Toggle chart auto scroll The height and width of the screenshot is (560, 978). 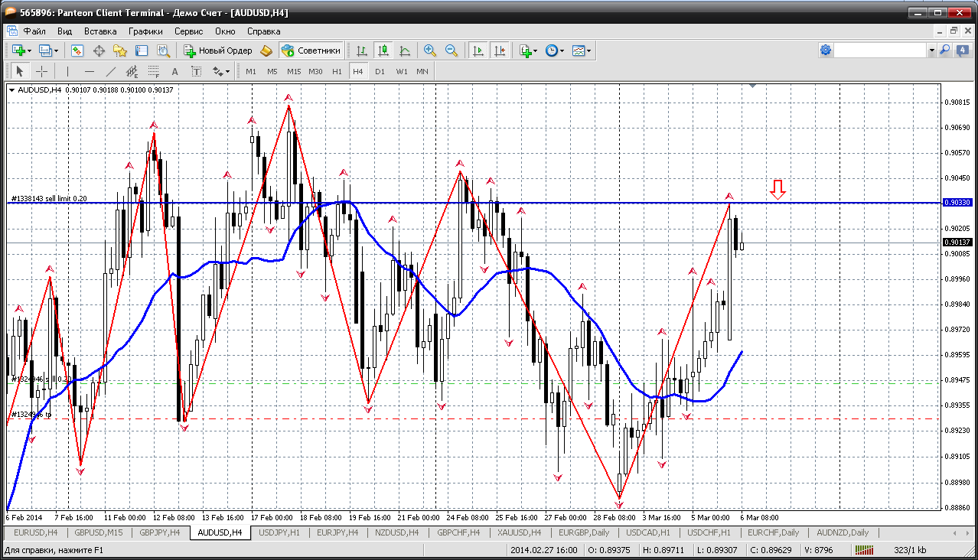(x=478, y=50)
